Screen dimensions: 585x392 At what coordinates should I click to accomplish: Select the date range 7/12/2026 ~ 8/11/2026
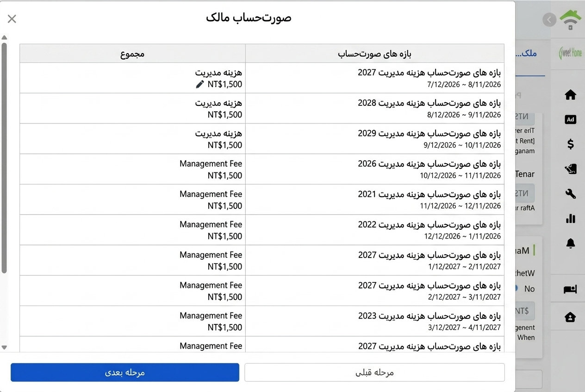464,84
